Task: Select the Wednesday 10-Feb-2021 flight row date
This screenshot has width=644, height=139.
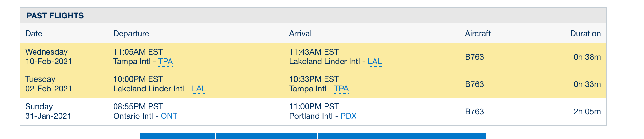Action: [48, 57]
